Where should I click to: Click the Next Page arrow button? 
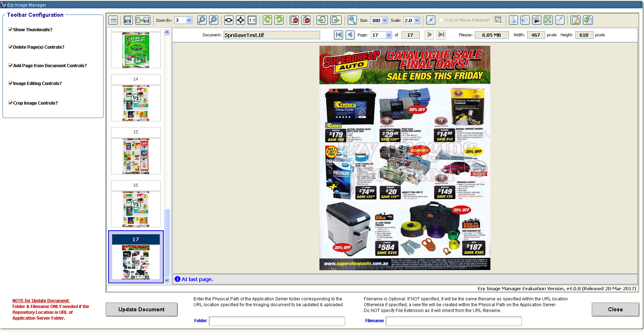tap(429, 35)
